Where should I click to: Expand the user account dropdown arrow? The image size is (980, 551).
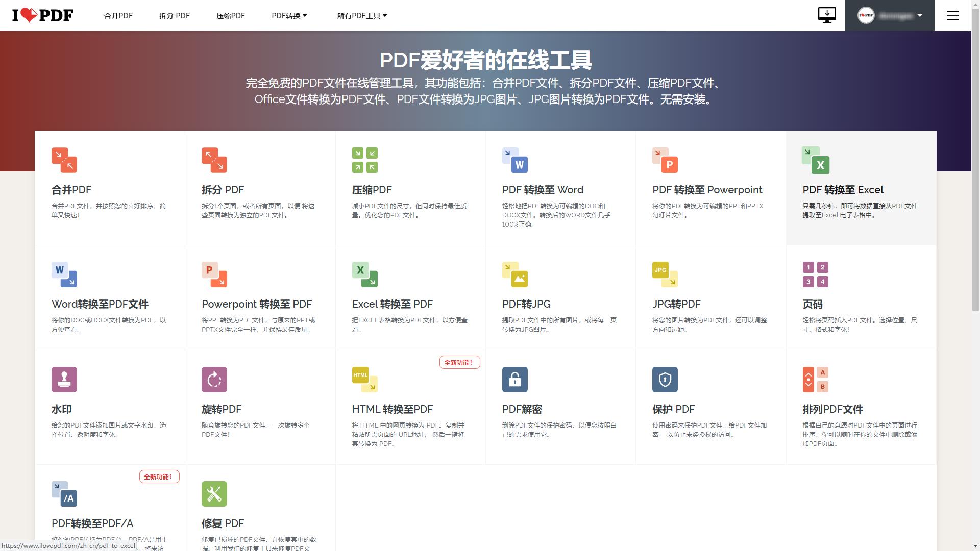click(919, 15)
